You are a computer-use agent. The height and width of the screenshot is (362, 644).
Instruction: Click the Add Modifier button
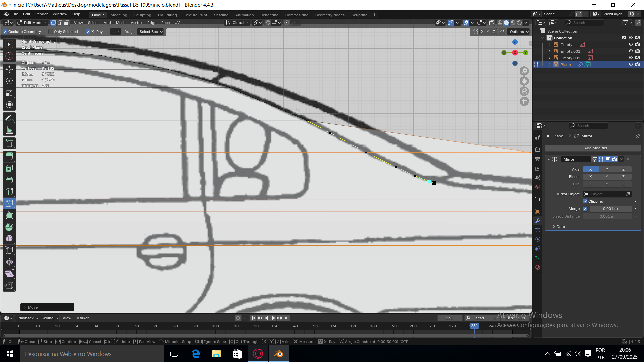click(595, 148)
